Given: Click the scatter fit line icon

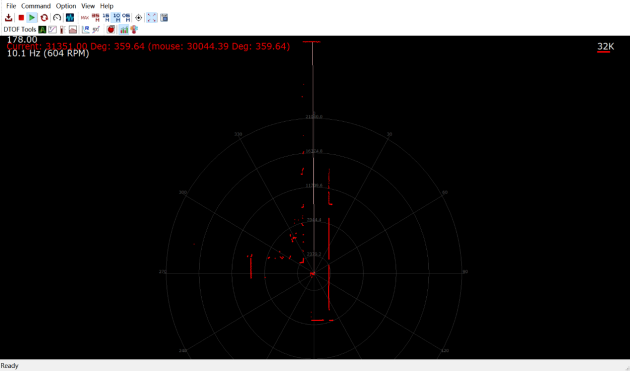Looking at the screenshot, I should pyautogui.click(x=96, y=29).
